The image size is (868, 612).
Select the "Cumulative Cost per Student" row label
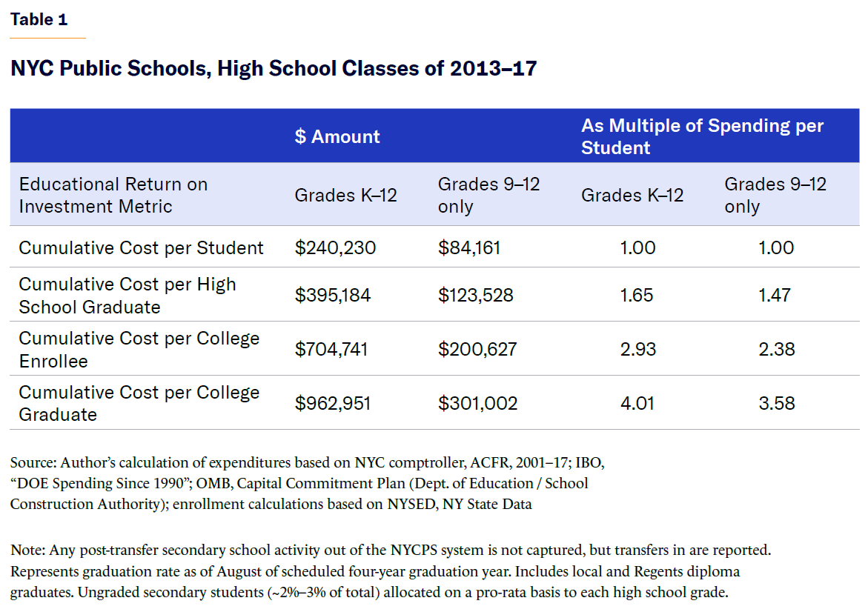tap(141, 247)
